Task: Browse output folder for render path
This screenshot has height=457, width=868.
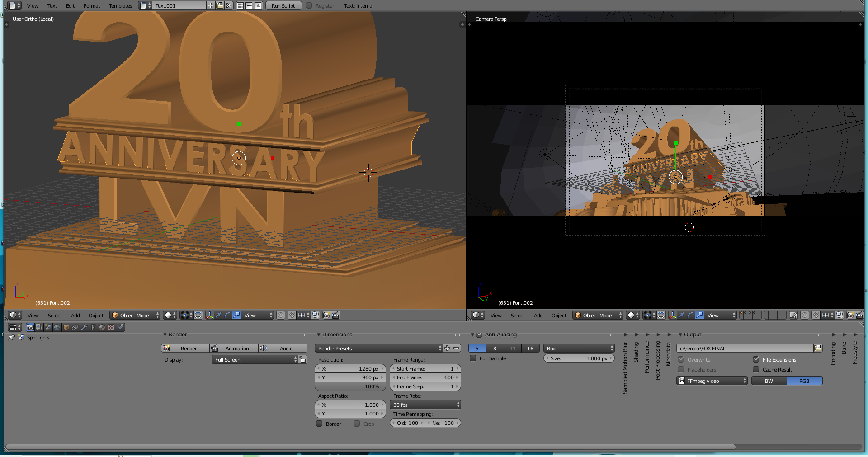Action: 818,348
